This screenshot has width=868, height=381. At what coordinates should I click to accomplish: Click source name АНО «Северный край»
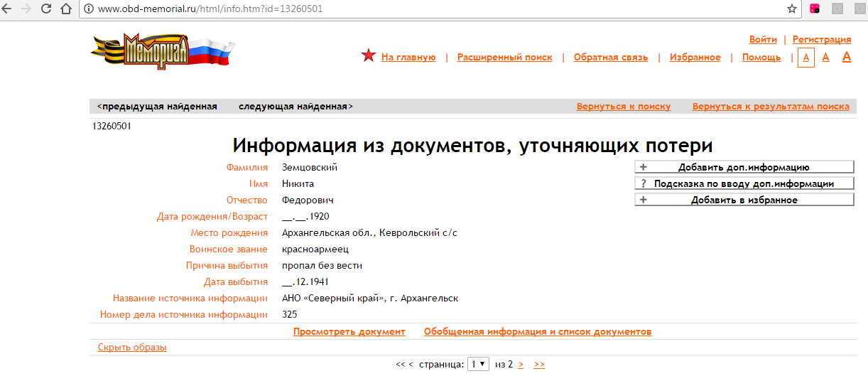pyautogui.click(x=370, y=299)
